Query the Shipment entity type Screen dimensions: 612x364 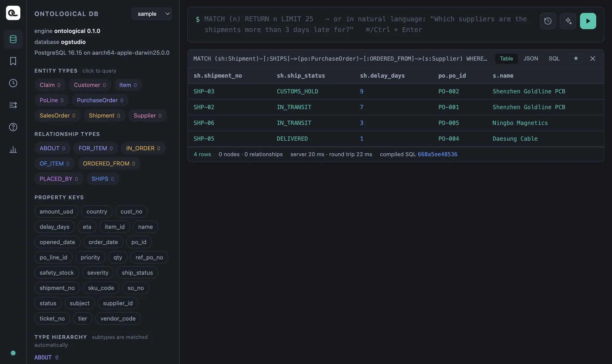104,115
